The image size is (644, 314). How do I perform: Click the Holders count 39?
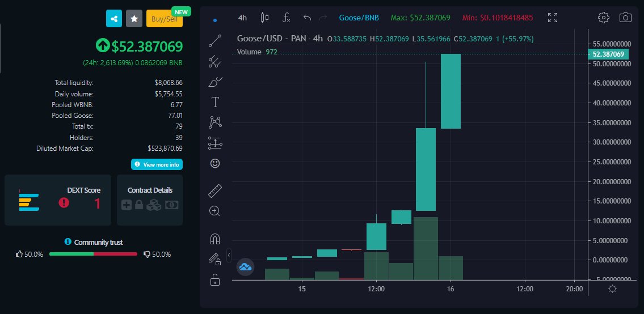(179, 138)
